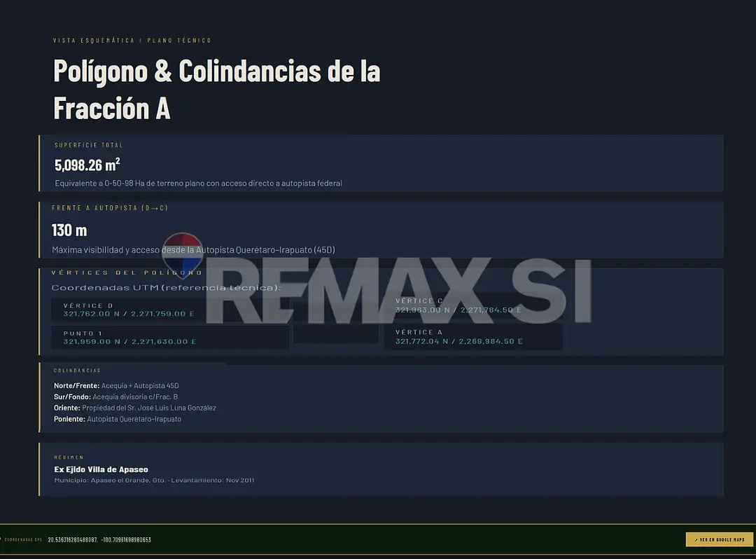Click the Superficie Total card label
The height and width of the screenshot is (559, 756).
click(89, 145)
